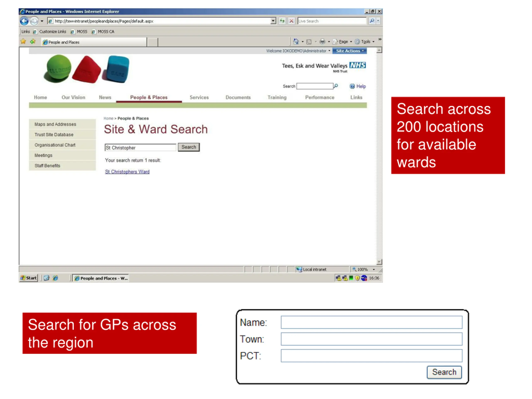Open Maps and Addresses sidebar item
532x399 pixels.
tap(62, 124)
